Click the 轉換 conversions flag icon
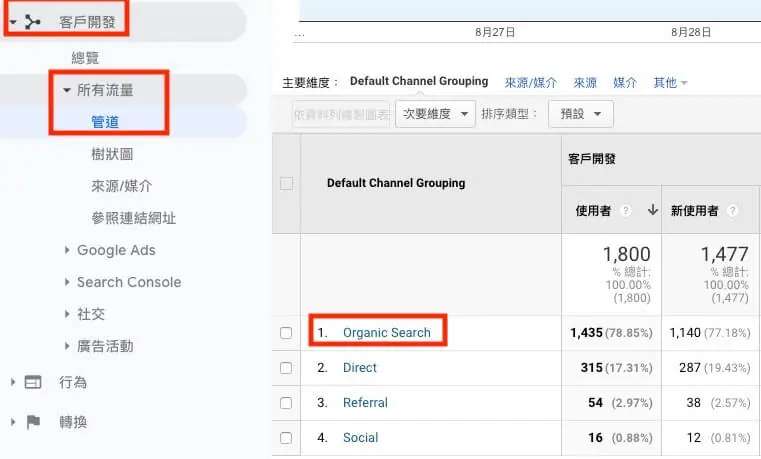 [x=33, y=422]
